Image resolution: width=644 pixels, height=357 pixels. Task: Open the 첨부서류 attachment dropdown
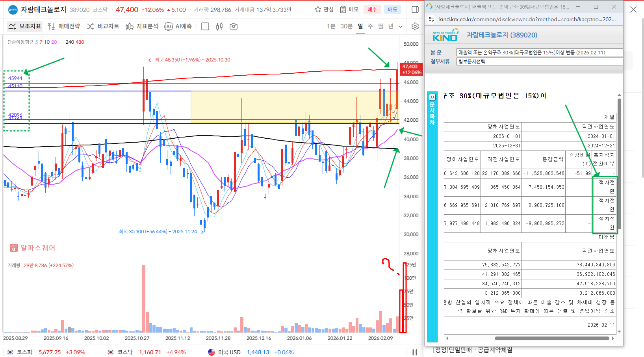tap(539, 61)
